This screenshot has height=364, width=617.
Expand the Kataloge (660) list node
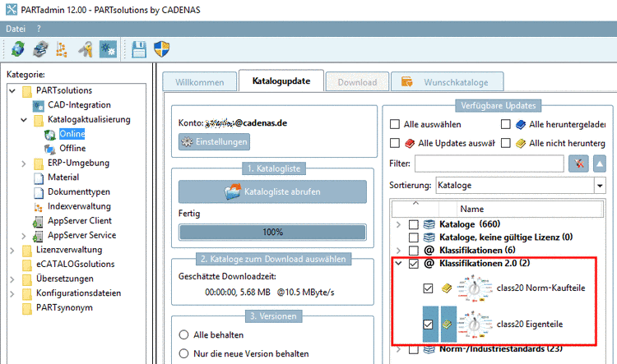coord(398,224)
